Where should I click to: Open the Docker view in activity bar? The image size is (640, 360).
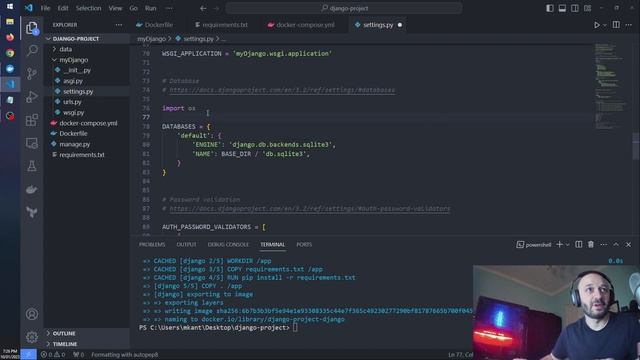point(32,189)
